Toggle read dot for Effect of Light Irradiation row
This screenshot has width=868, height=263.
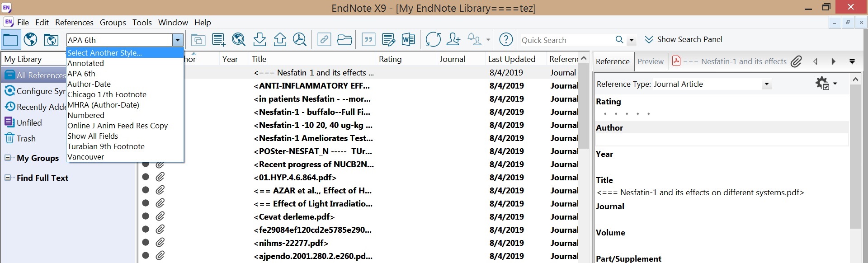(x=146, y=203)
